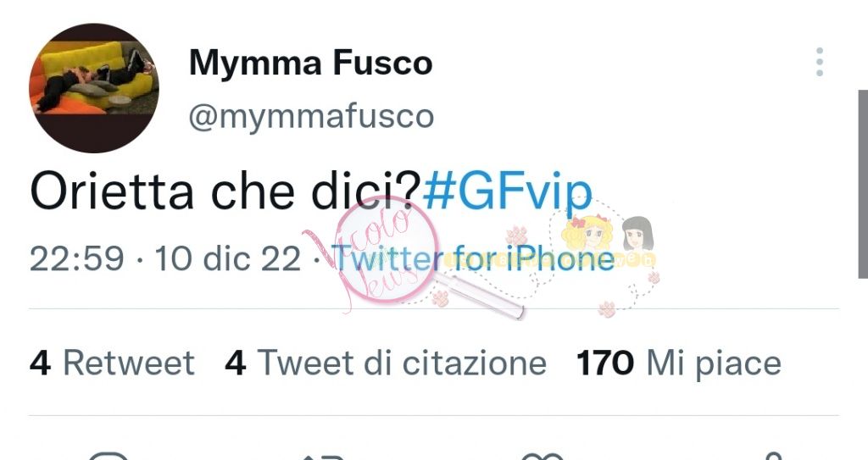The width and height of the screenshot is (868, 460).
Task: Like the tweet with the heart icon
Action: [542, 456]
